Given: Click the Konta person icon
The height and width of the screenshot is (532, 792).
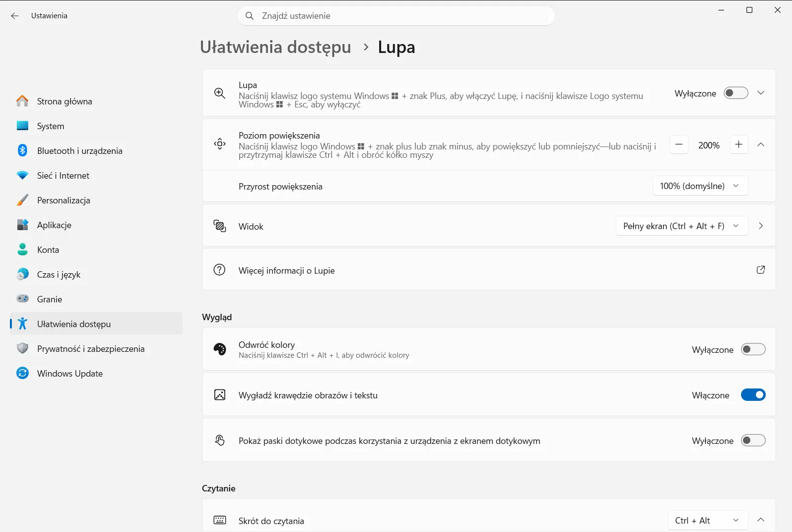Looking at the screenshot, I should (x=22, y=249).
